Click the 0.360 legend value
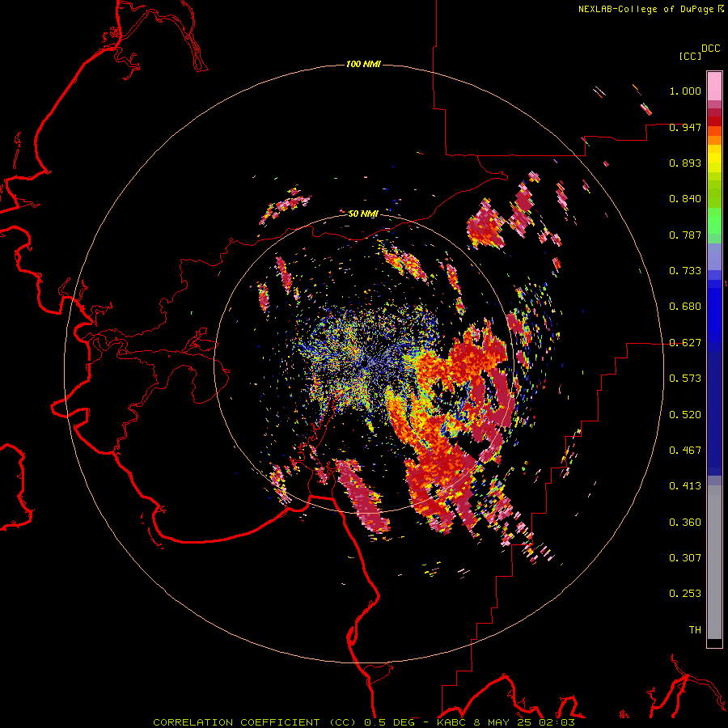728x728 pixels. (685, 523)
